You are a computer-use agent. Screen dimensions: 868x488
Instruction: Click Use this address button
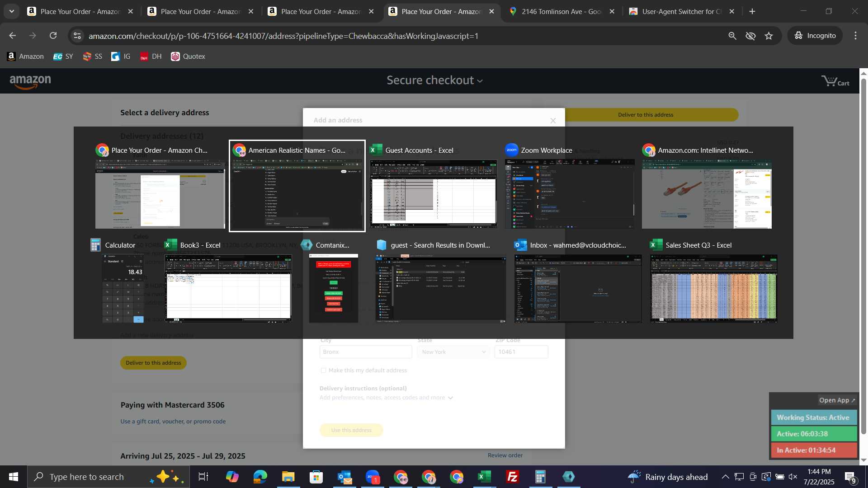coord(351,430)
